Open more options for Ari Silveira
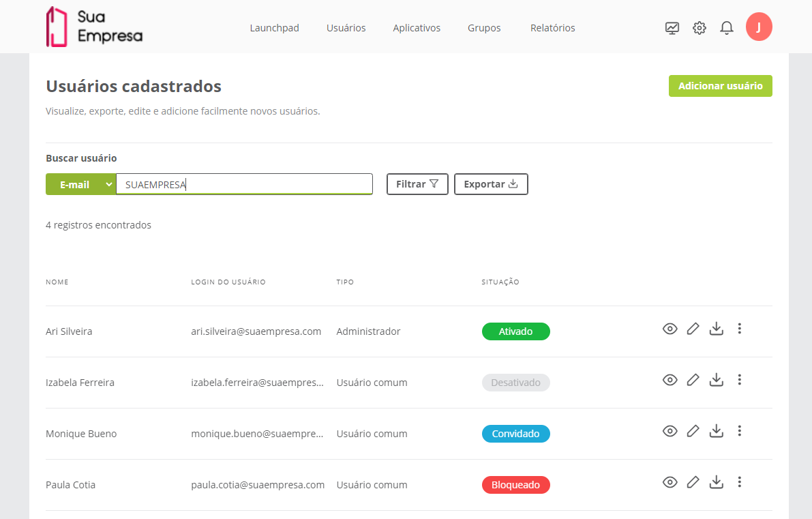The width and height of the screenshot is (812, 519). pyautogui.click(x=740, y=329)
